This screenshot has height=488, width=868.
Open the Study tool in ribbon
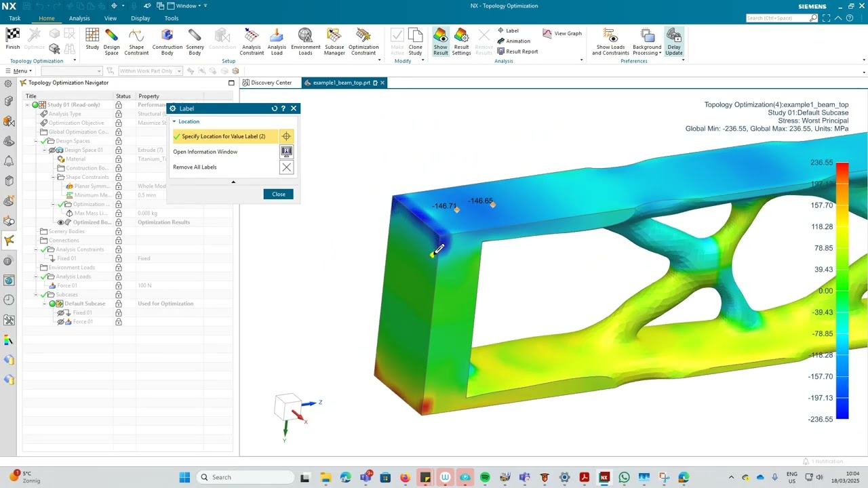92,39
